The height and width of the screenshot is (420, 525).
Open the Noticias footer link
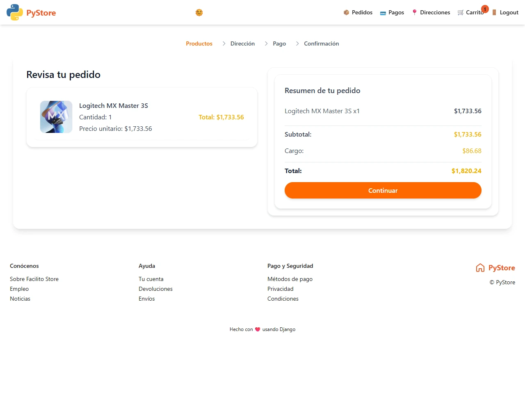click(x=20, y=299)
